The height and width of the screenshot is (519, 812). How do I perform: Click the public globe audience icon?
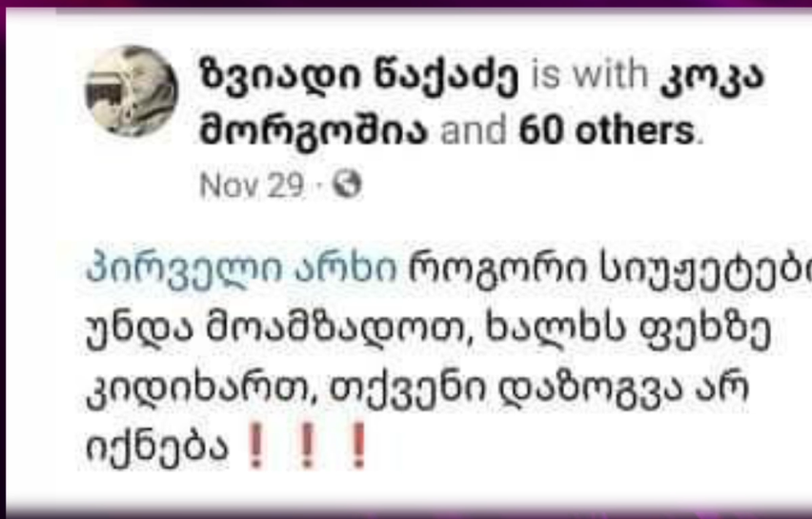347,184
